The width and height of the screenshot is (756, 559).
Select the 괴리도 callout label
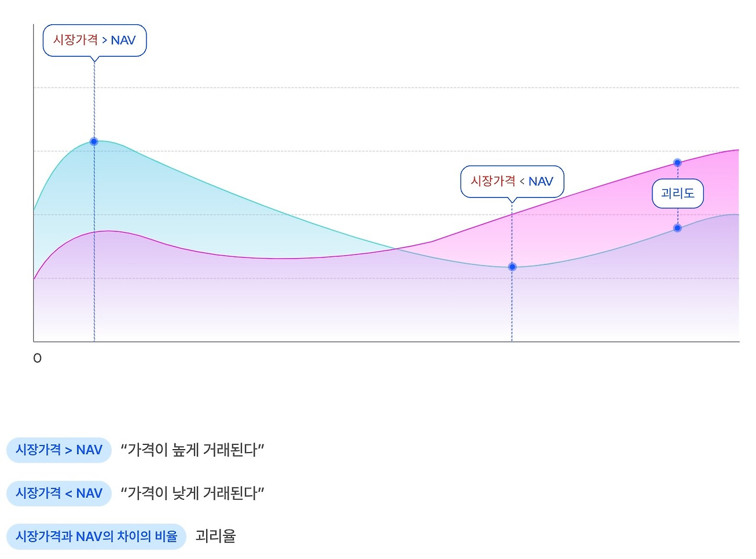(x=677, y=194)
